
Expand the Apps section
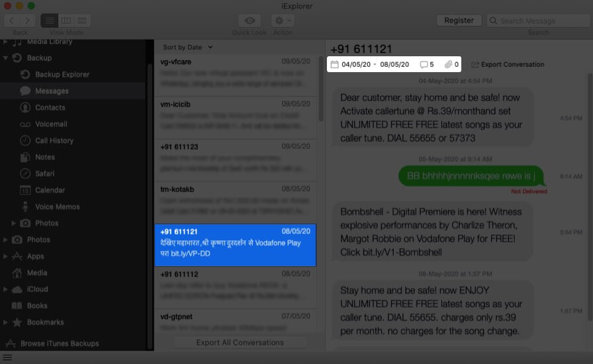(x=5, y=256)
